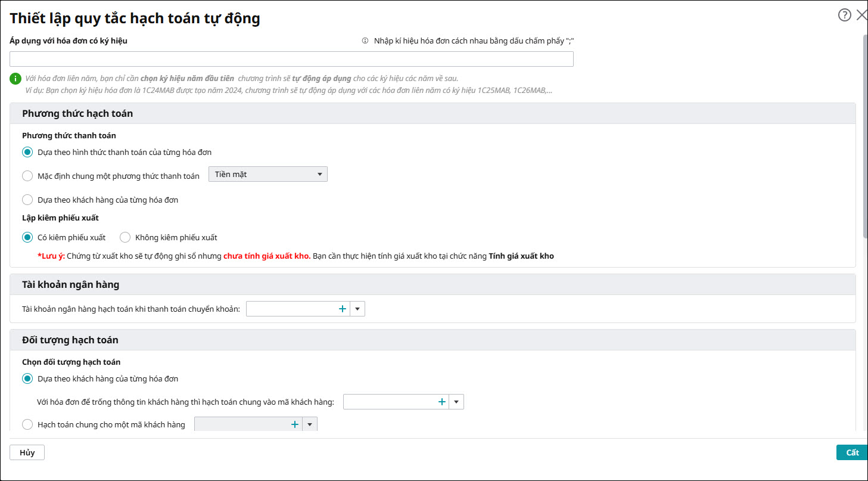Select 'Có kiêm phiếu xuất' option

click(x=27, y=237)
